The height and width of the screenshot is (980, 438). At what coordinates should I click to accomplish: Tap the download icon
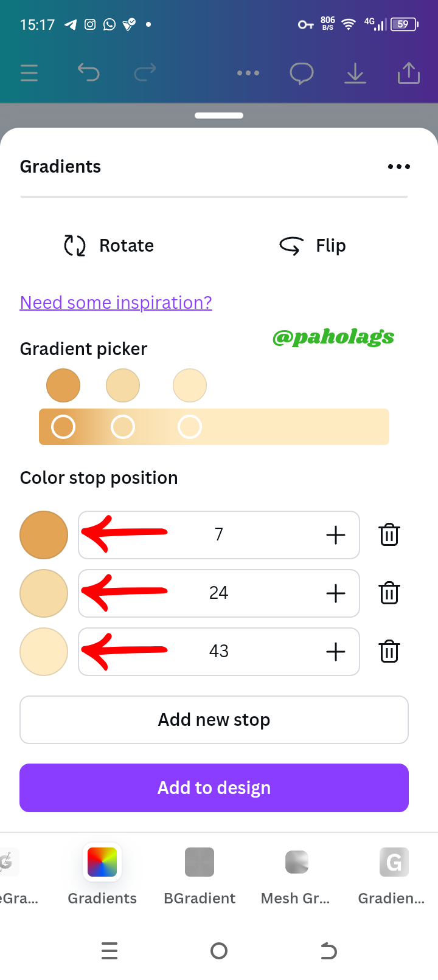(355, 74)
